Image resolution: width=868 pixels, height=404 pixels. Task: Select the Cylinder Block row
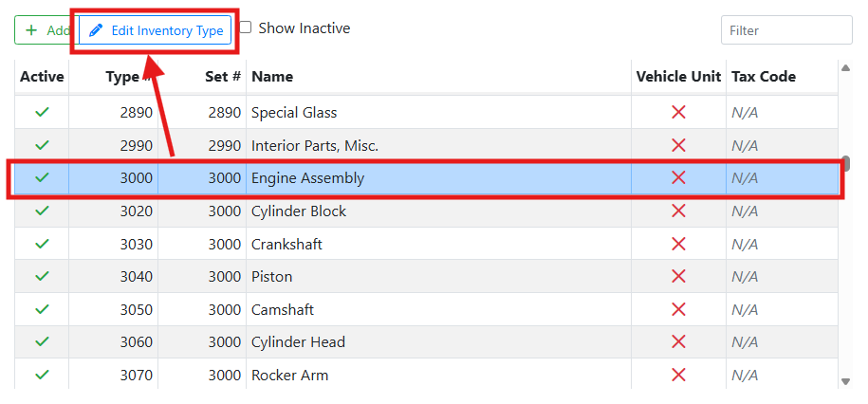[x=299, y=211]
